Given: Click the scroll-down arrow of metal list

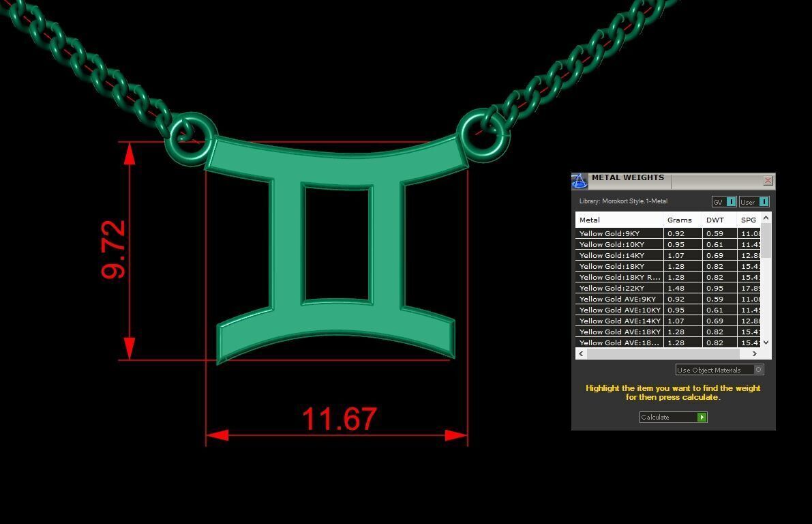Looking at the screenshot, I should 766,343.
